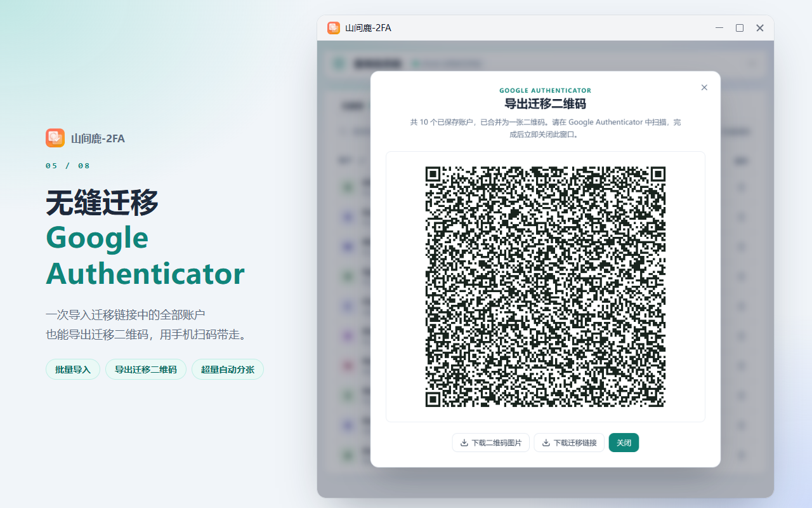Click the dialog text starting with 共 10 个已保存账户
Image resolution: width=812 pixels, height=508 pixels.
point(546,128)
